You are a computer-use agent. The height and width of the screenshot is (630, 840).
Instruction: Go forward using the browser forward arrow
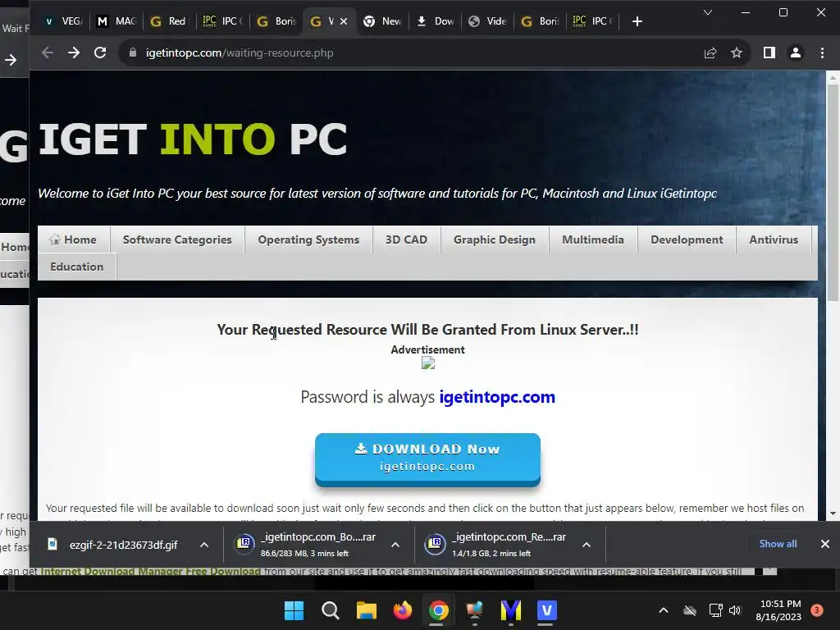pyautogui.click(x=73, y=52)
